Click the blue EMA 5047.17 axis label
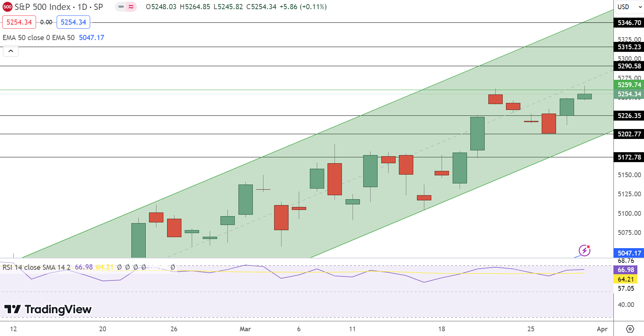This screenshot has height=336, width=644. click(629, 253)
